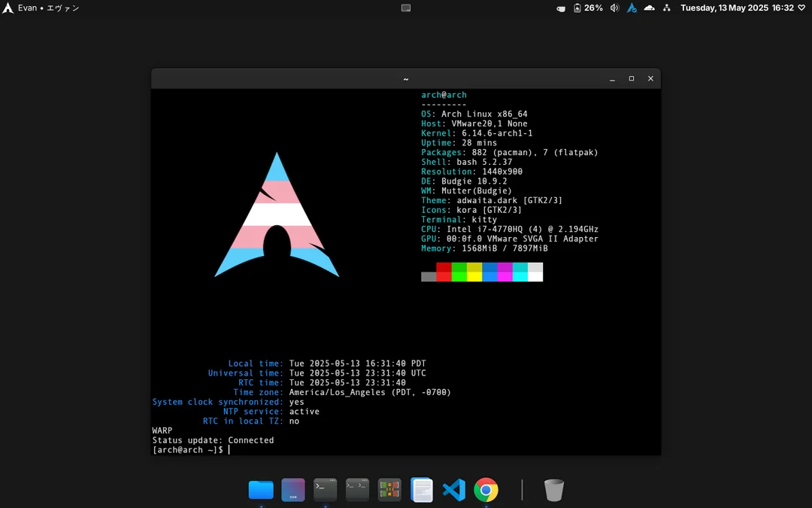Open the volume speaker control
This screenshot has height=508, width=812.
tap(614, 8)
